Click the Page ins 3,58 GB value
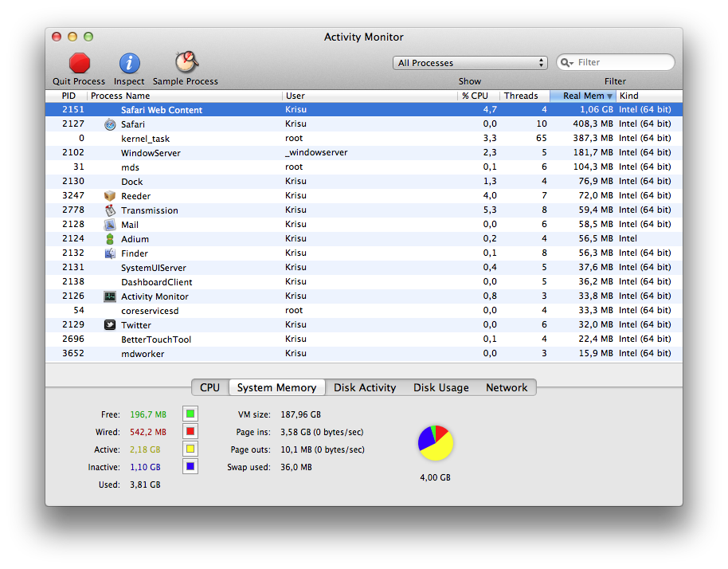This screenshot has width=728, height=569. (x=322, y=432)
